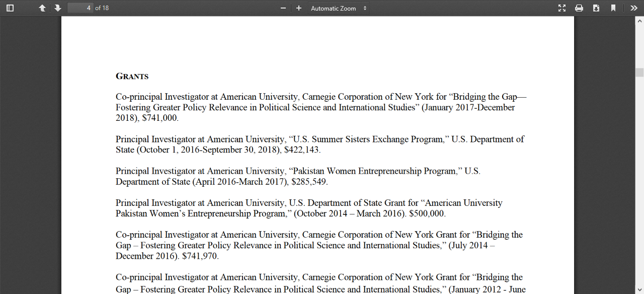Open the current view bookmark
This screenshot has width=644, height=294.
[x=613, y=8]
